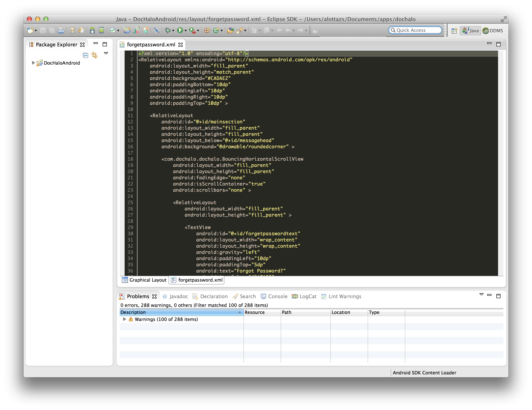Sort by the Description column header

(x=181, y=312)
